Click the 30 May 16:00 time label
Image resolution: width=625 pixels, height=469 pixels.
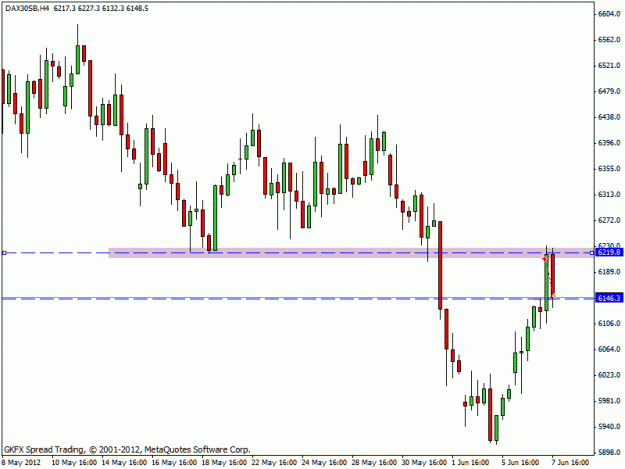pos(425,462)
